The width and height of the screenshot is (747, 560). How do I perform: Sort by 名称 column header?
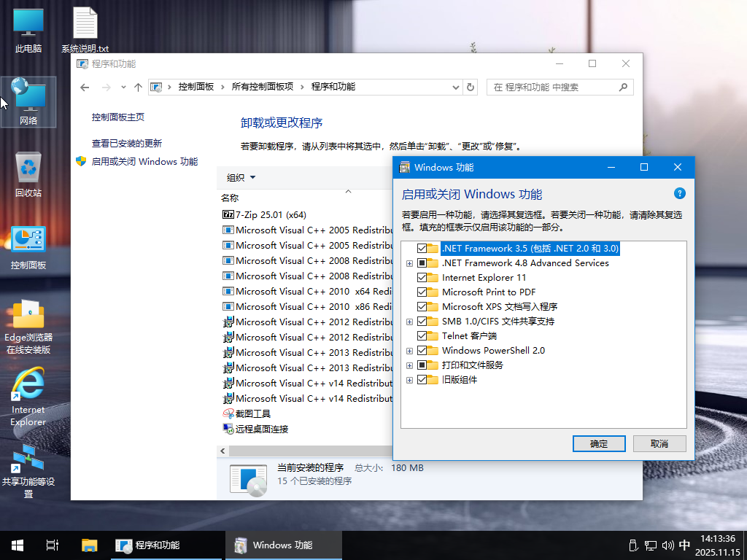click(x=230, y=198)
